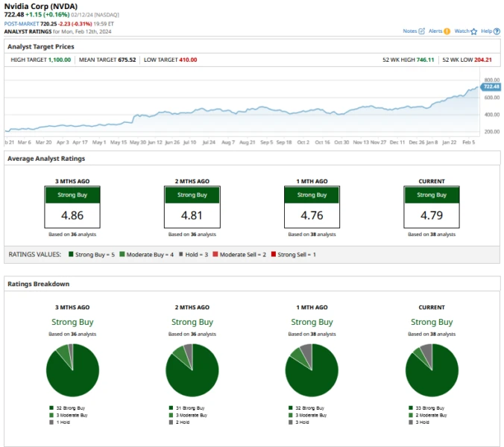Click the Strong Buy legend color square
The width and height of the screenshot is (504, 447).
[71, 254]
